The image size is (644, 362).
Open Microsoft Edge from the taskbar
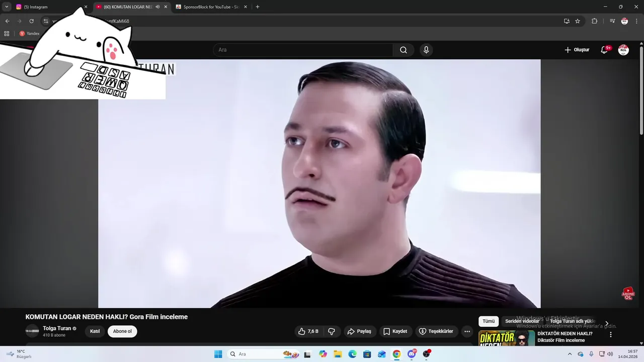pos(352,354)
